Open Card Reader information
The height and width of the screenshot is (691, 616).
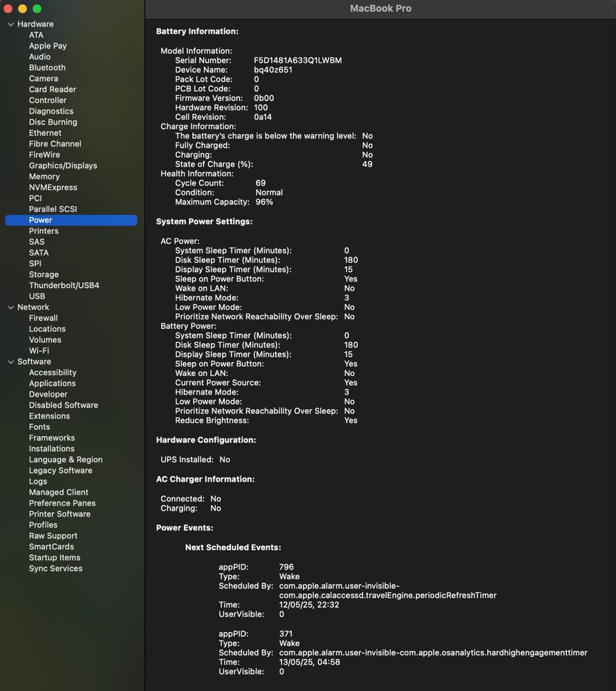53,89
